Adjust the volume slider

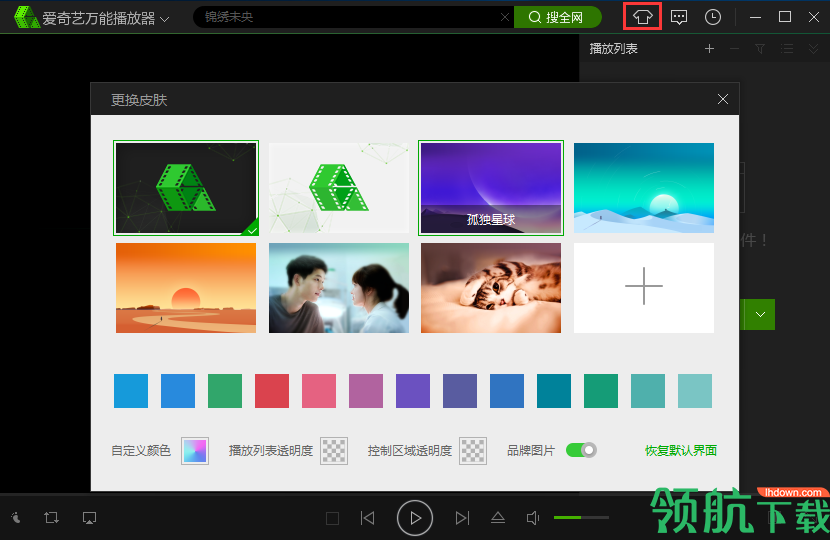point(581,517)
